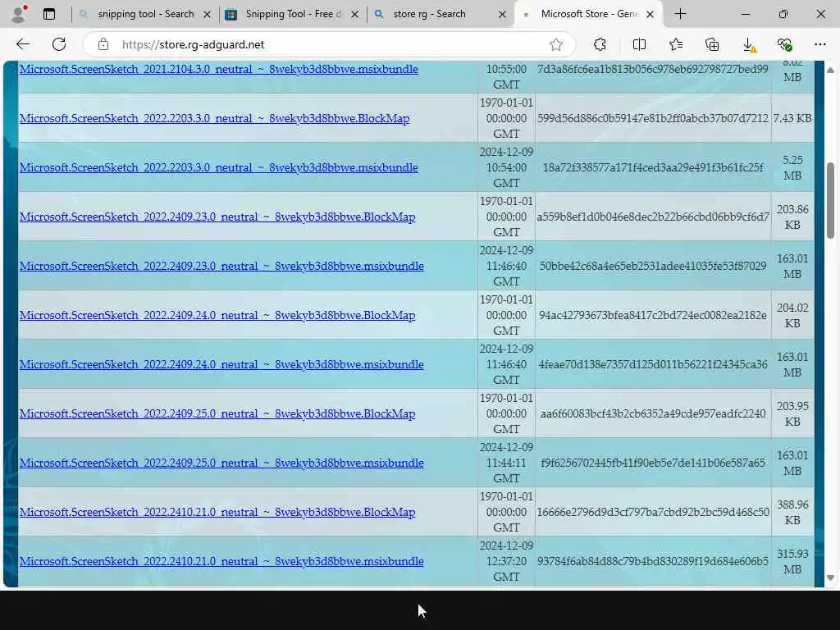Open Settings and more ellipsis
The image size is (840, 630).
[820, 44]
